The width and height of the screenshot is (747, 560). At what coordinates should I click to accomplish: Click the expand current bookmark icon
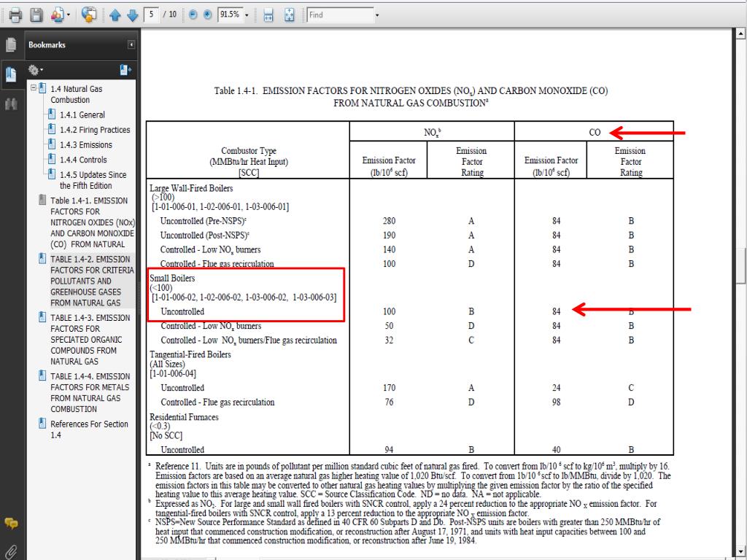(x=125, y=71)
